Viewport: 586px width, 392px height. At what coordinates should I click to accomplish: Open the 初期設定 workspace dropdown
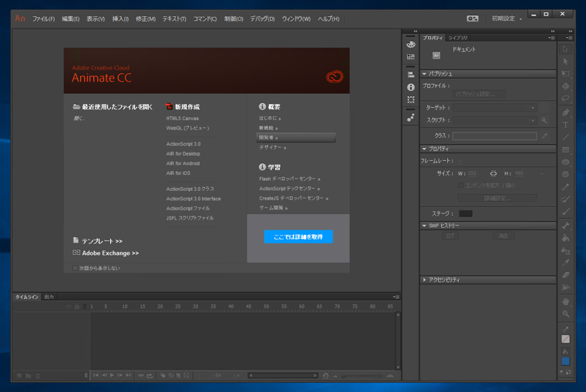(x=507, y=18)
